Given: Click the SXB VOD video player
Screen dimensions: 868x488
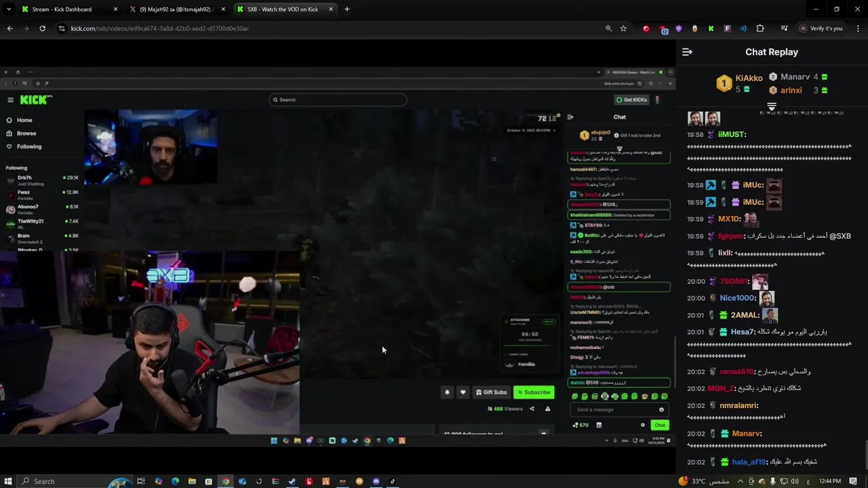Looking at the screenshot, I should coord(338,256).
